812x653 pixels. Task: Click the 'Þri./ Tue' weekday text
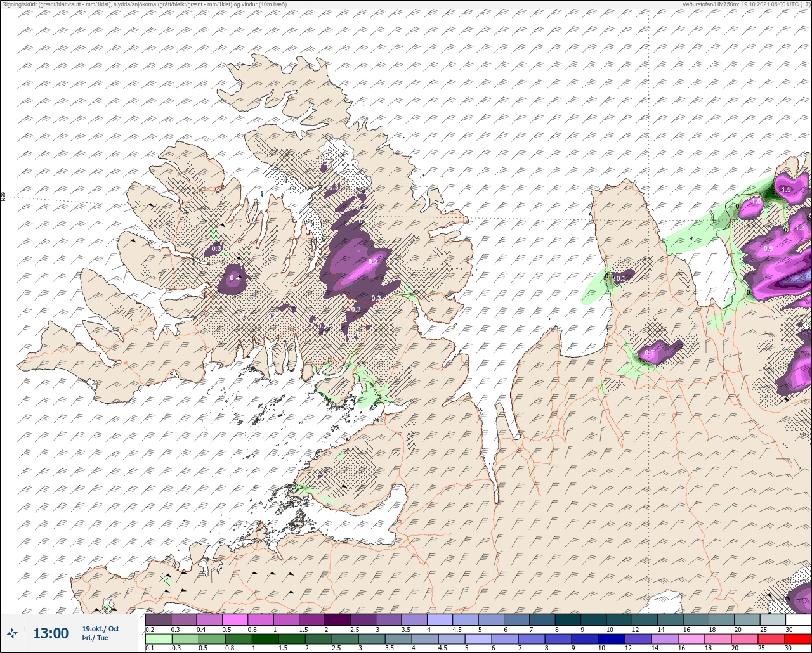pyautogui.click(x=95, y=638)
